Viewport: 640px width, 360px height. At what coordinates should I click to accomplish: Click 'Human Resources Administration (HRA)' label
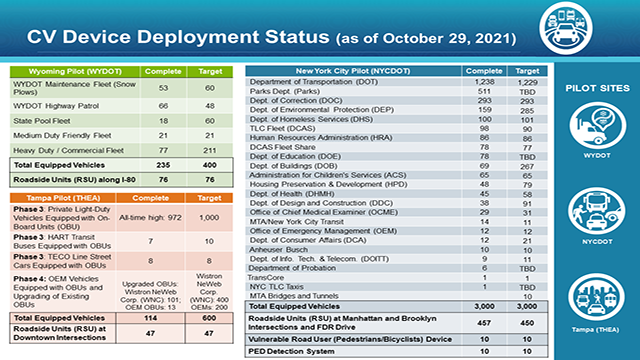click(321, 138)
